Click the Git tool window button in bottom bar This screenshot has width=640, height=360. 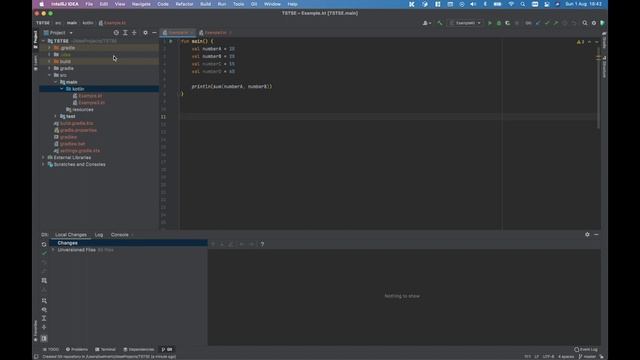pyautogui.click(x=167, y=349)
